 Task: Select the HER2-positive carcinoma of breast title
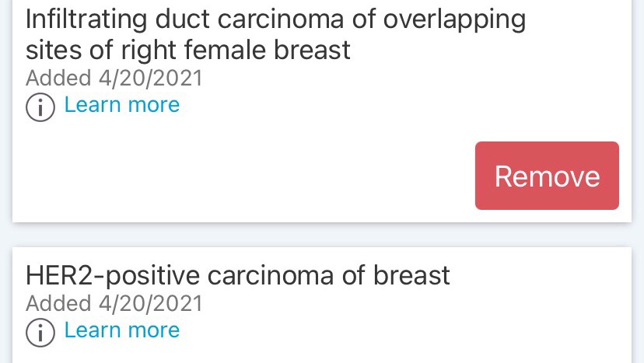tap(238, 275)
